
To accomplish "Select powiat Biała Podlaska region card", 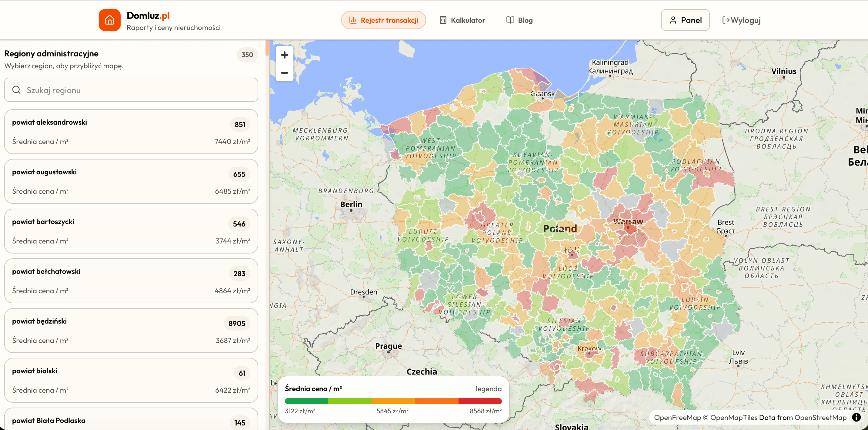I will (131, 419).
